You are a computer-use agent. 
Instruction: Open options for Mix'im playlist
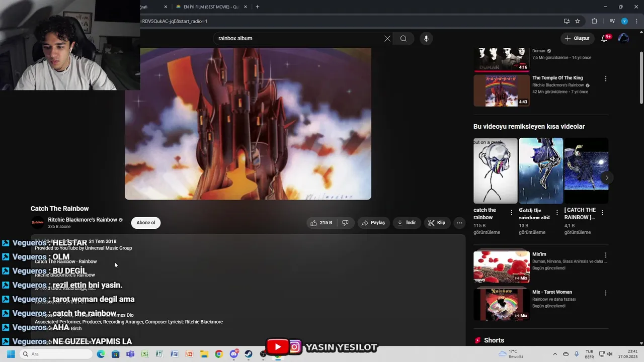click(606, 255)
